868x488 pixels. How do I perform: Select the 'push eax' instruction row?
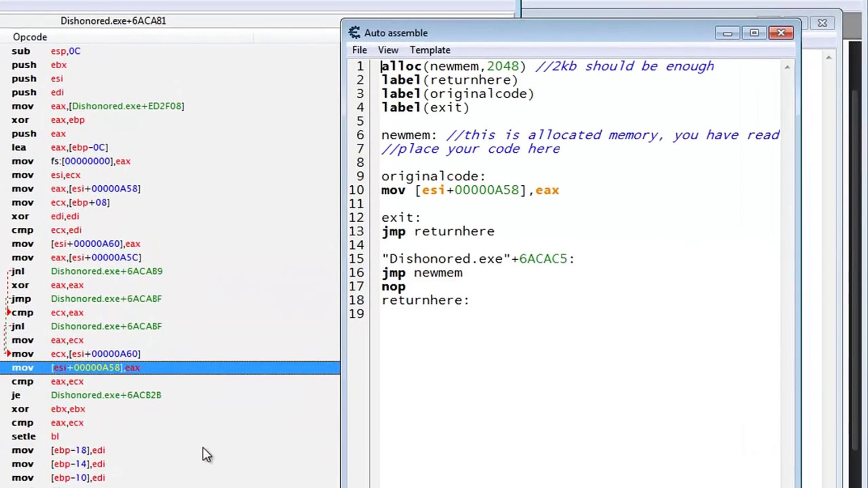click(170, 134)
